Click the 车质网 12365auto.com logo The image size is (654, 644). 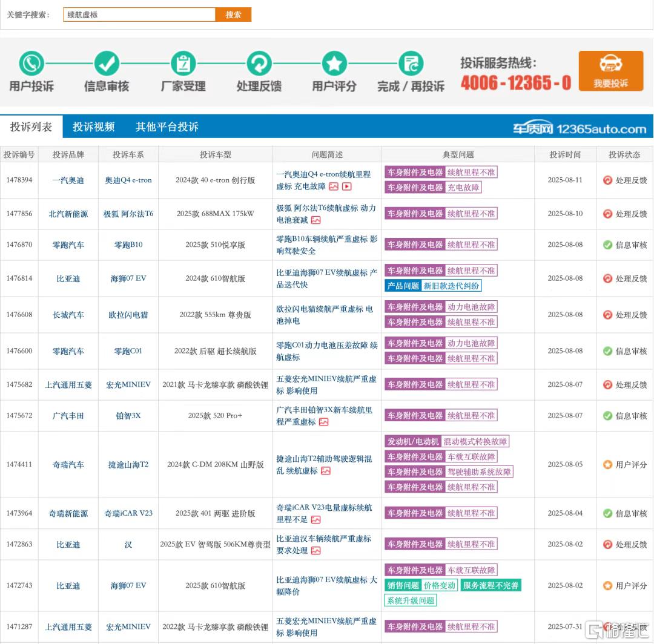[580, 128]
